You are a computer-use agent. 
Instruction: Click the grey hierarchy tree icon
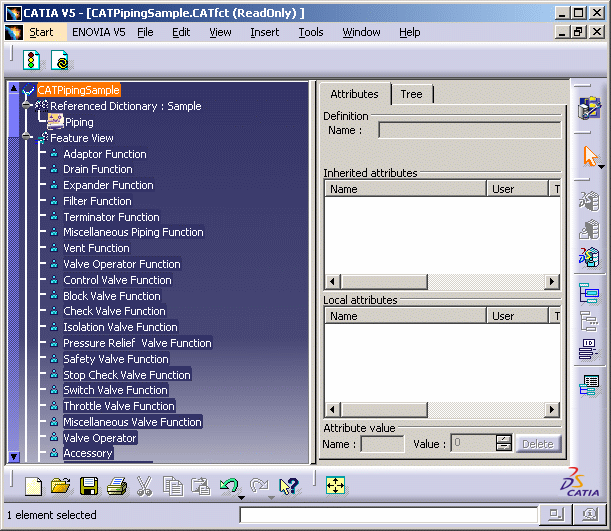(589, 321)
